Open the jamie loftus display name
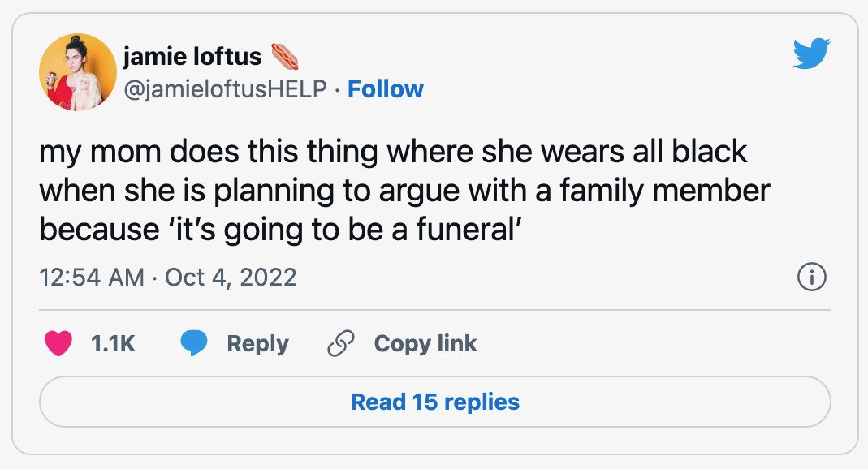 (x=192, y=57)
